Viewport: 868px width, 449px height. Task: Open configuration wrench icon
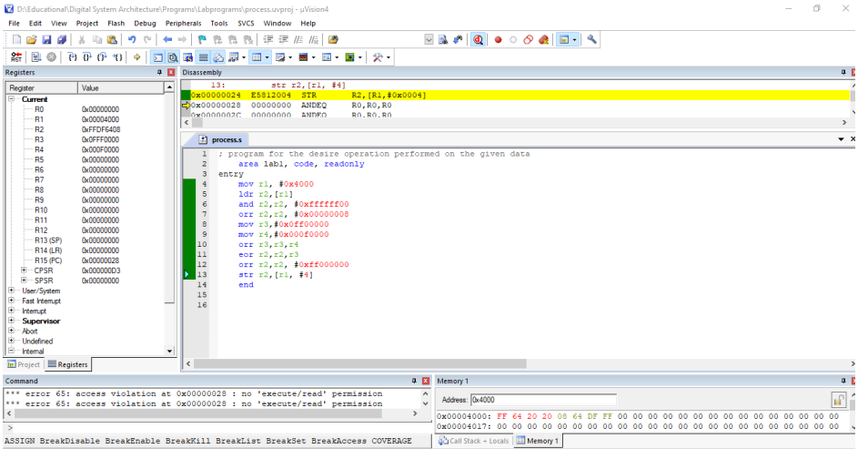coord(591,40)
